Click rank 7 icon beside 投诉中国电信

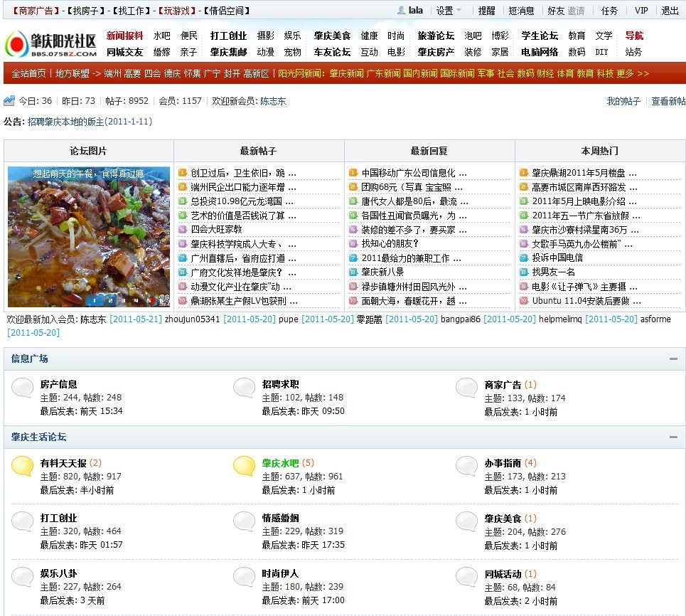(524, 258)
